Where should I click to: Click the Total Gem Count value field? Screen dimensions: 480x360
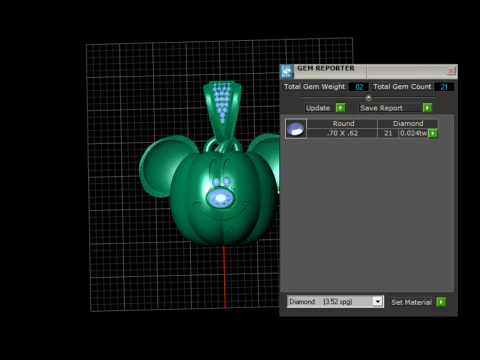(444, 87)
